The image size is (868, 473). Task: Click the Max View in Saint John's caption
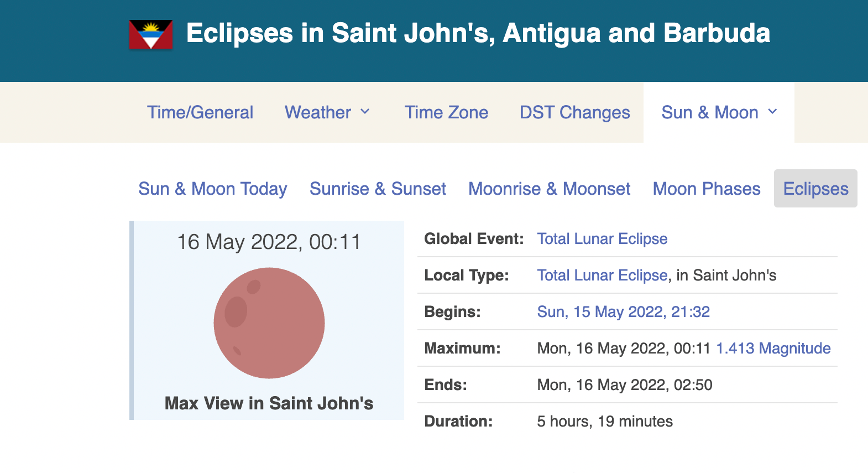click(x=269, y=403)
